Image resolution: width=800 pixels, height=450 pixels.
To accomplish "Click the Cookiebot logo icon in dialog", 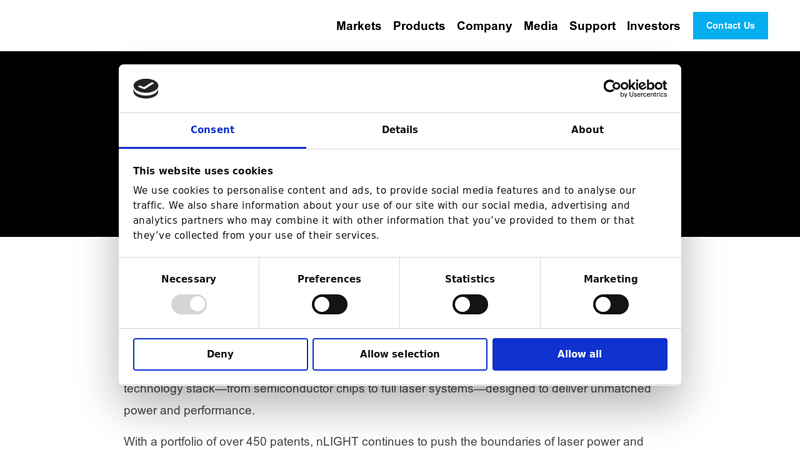I will tap(146, 88).
